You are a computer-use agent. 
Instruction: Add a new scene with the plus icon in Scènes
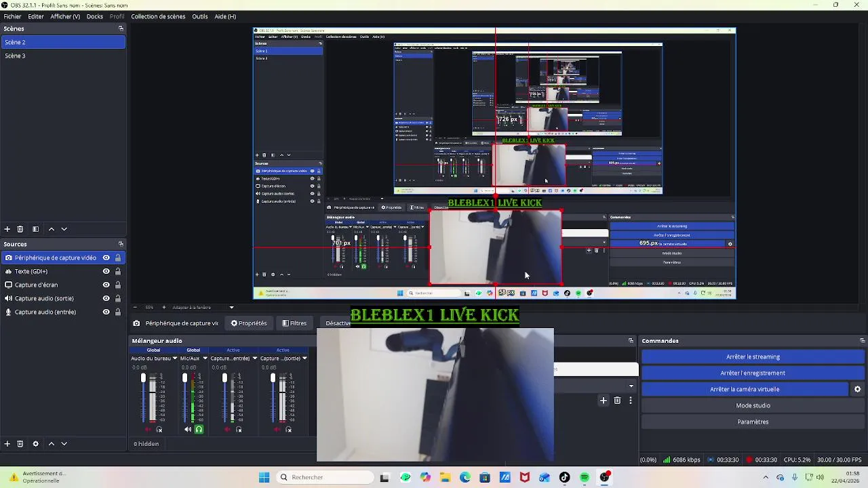pyautogui.click(x=7, y=229)
